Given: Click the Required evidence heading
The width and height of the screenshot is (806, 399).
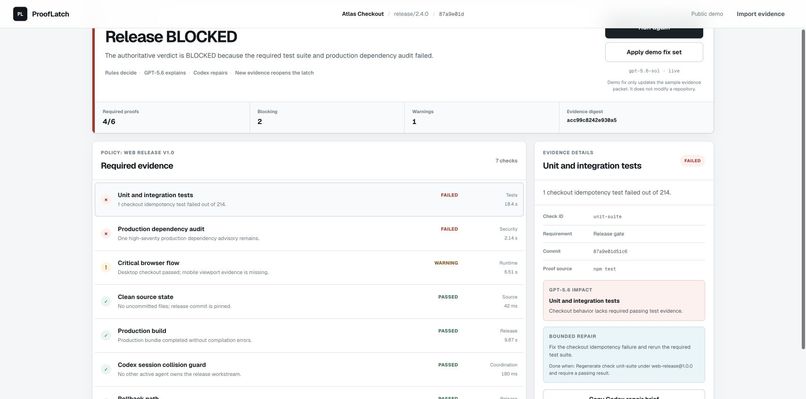Looking at the screenshot, I should 137,166.
